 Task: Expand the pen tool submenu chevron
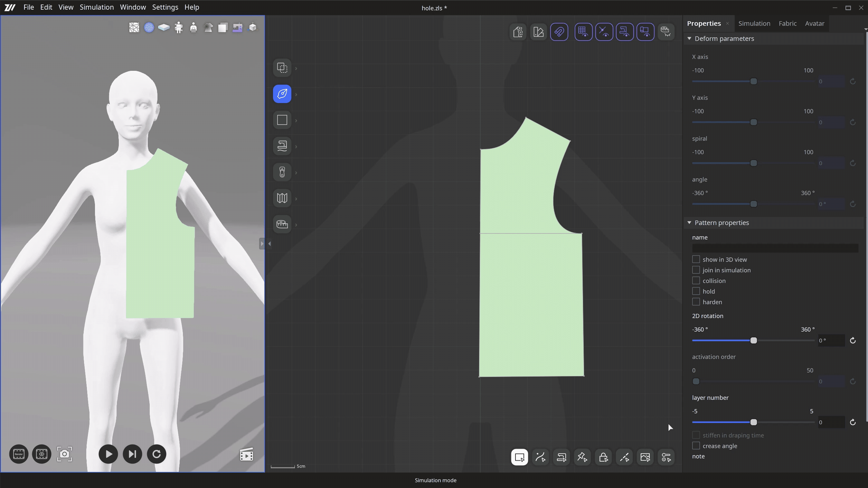[296, 95]
